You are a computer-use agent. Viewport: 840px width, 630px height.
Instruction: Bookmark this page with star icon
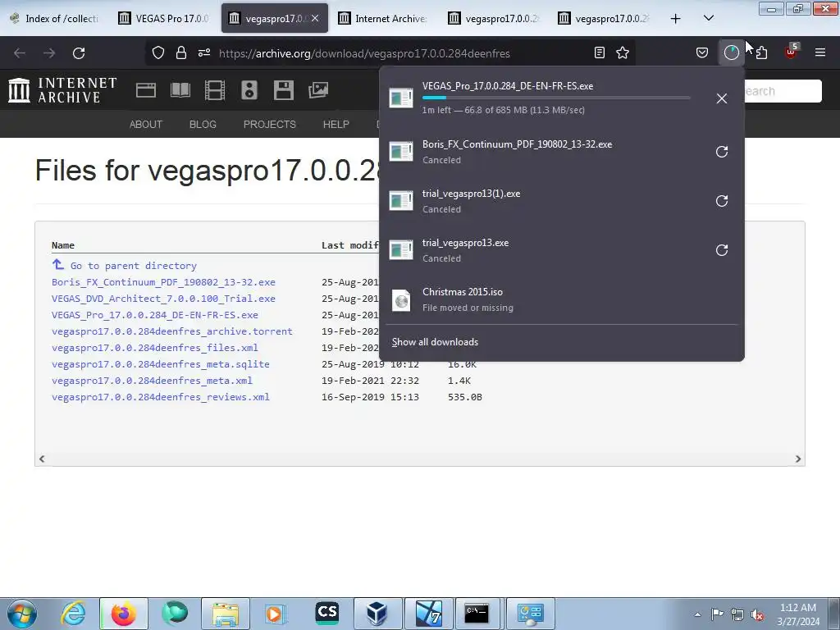623,52
